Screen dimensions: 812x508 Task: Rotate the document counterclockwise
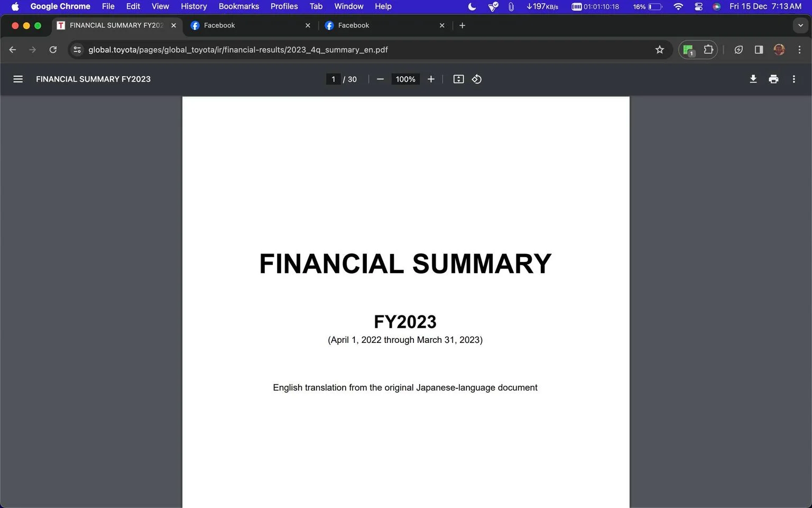(x=476, y=79)
